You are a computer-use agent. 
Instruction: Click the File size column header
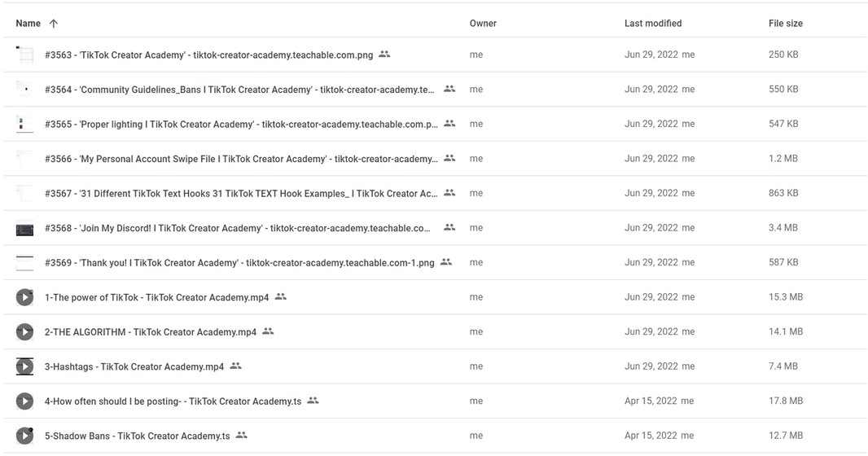click(785, 24)
